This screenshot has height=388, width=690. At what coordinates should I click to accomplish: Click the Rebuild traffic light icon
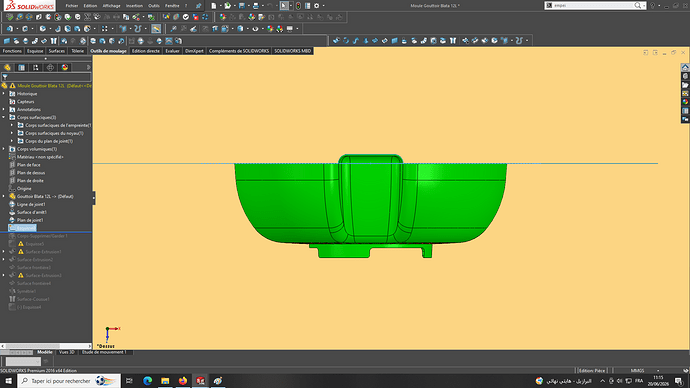(x=298, y=6)
